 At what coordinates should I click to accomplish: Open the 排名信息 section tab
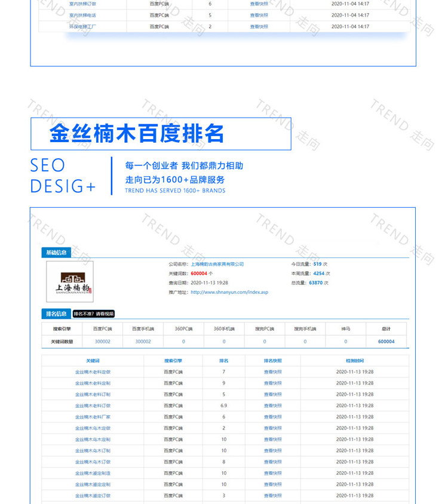[x=56, y=314]
